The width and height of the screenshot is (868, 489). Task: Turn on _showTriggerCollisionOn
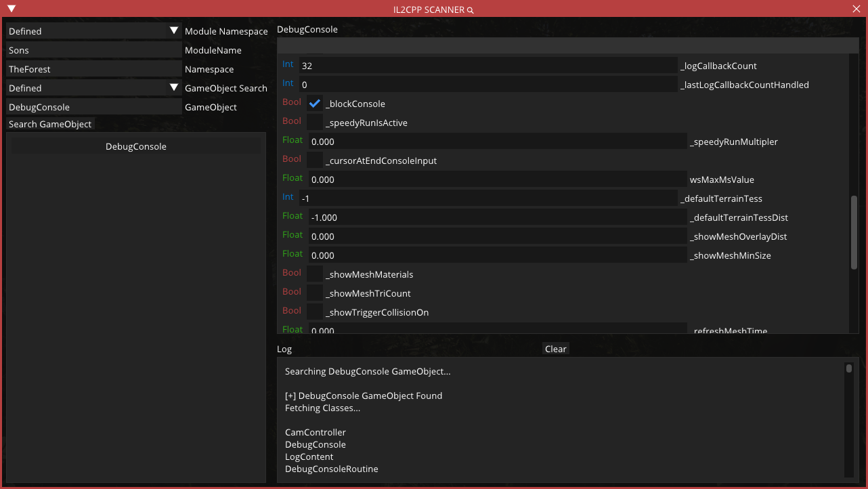pos(314,312)
